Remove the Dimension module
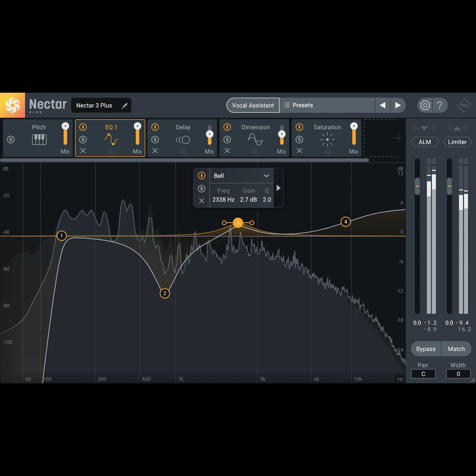Viewport: 476px width, 476px height. [227, 151]
